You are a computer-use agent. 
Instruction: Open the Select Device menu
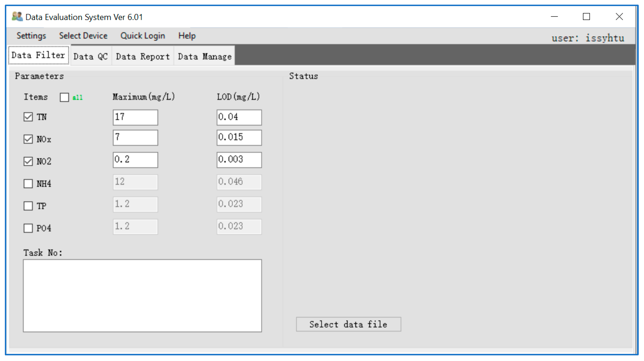coord(83,36)
